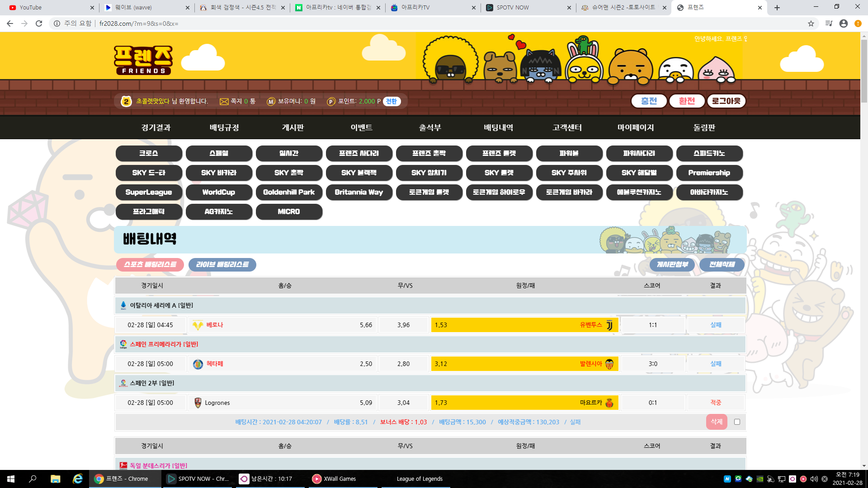
Task: Open File Explorer from taskbar
Action: point(55,479)
